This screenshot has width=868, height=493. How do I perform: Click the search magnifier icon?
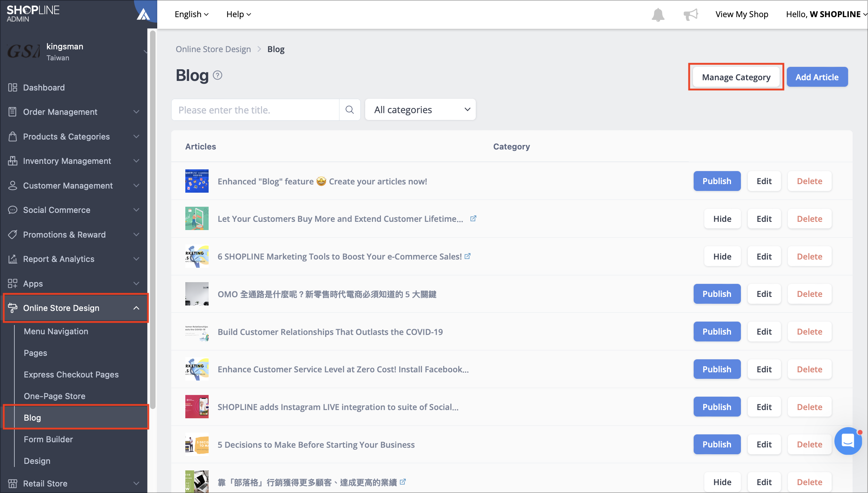[x=349, y=110]
